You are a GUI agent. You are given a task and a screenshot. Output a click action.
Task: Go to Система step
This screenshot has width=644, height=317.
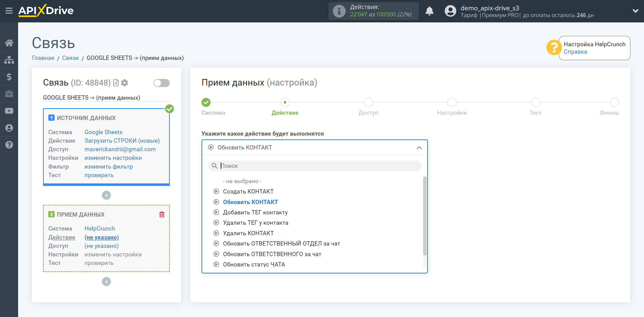(x=206, y=102)
